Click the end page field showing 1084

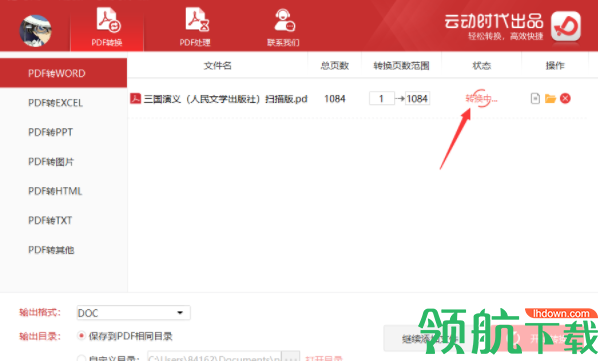[417, 99]
